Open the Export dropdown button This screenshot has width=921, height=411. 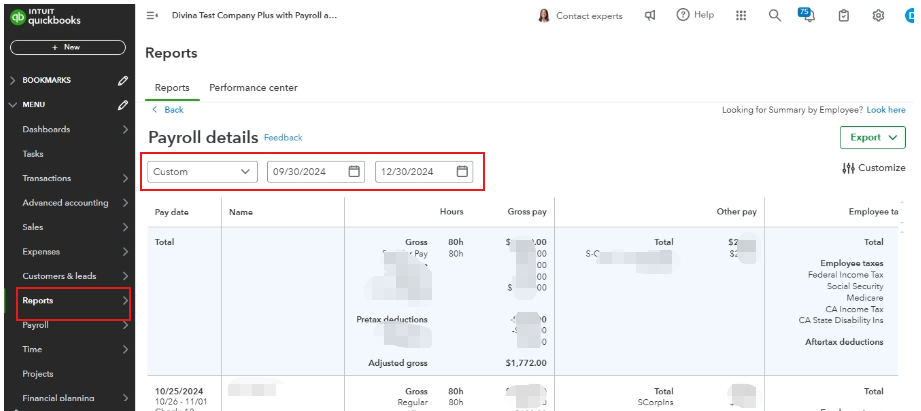[x=873, y=137]
